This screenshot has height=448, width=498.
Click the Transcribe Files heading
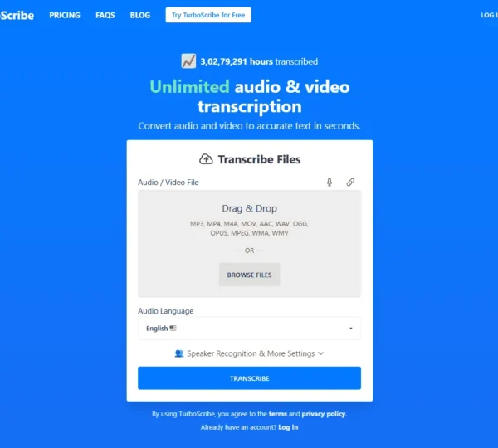click(259, 159)
